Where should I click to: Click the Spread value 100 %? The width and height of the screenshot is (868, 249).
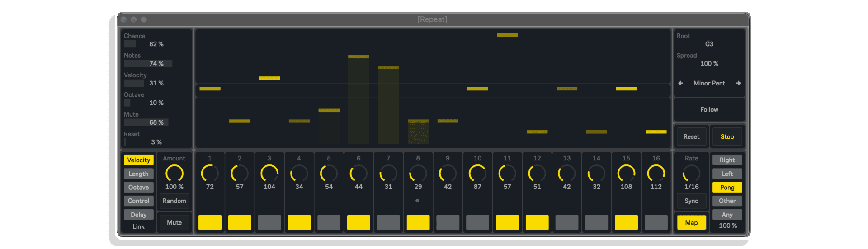[x=709, y=63]
